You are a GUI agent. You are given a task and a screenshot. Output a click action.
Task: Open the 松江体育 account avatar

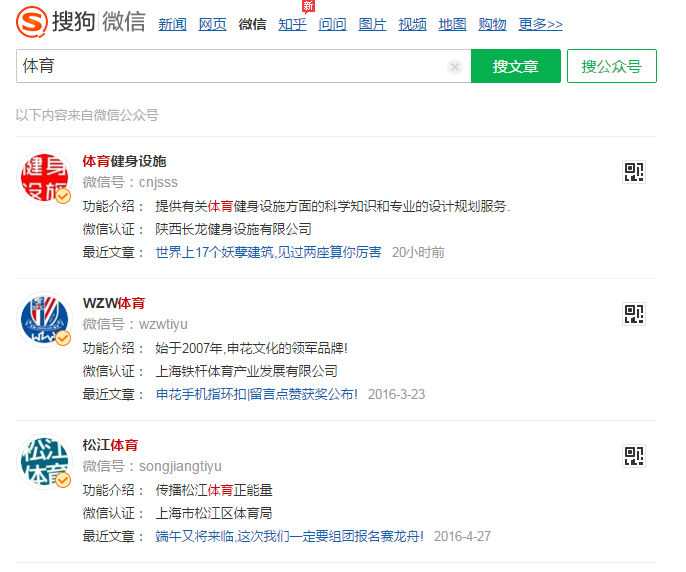(x=45, y=462)
